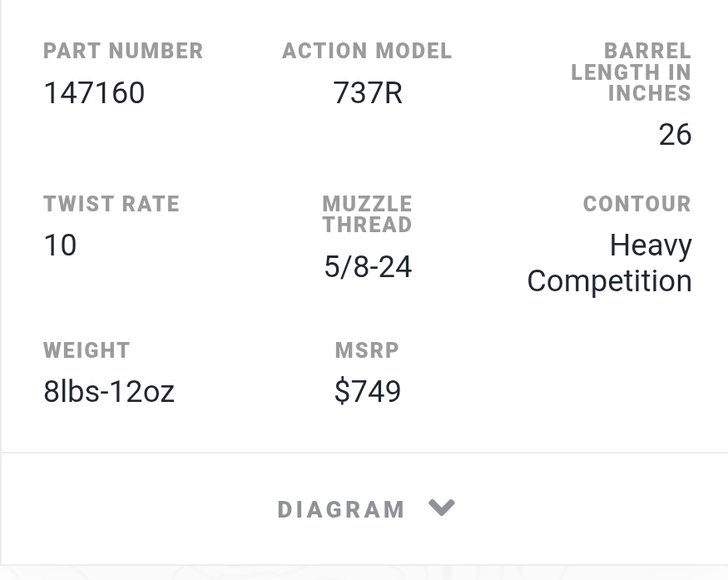The height and width of the screenshot is (580, 728).
Task: Click the twist rate value 10
Action: pyautogui.click(x=60, y=245)
